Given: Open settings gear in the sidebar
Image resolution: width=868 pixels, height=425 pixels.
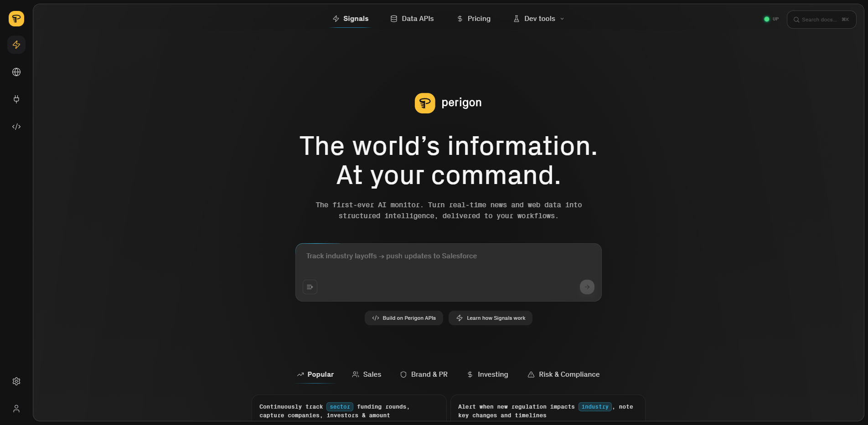Looking at the screenshot, I should (x=16, y=381).
